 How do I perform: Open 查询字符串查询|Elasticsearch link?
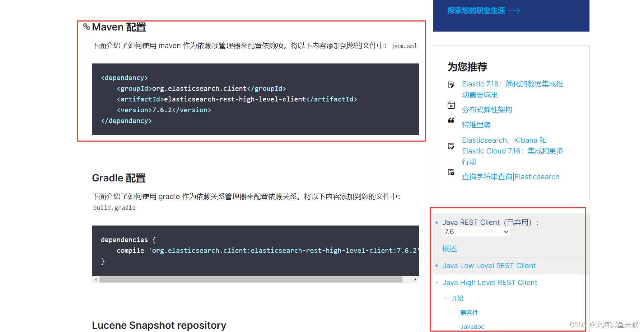[x=510, y=177]
